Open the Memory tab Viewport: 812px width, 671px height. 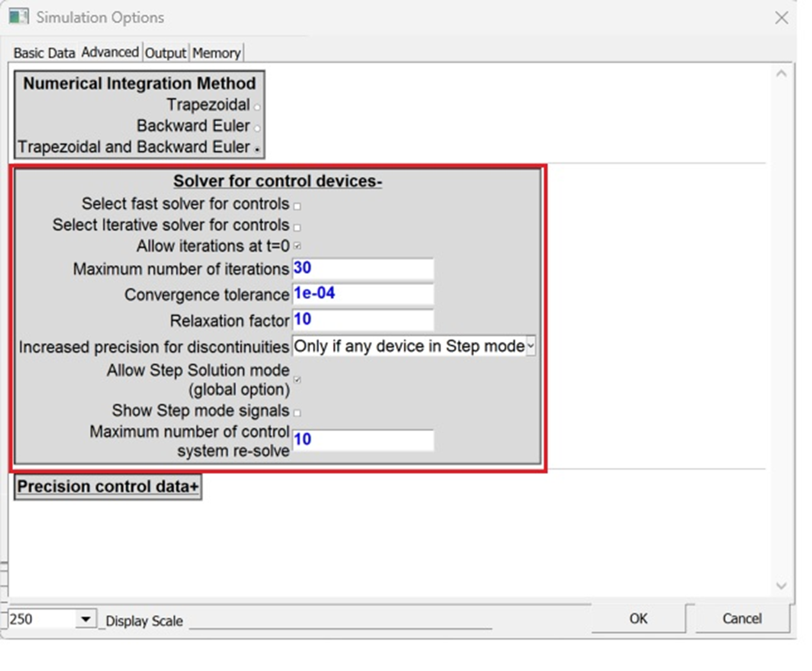click(216, 53)
